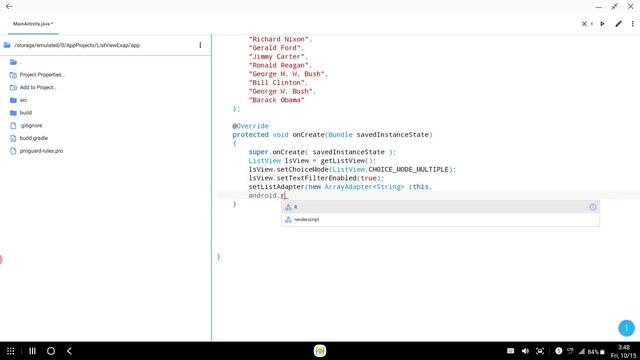Run the app with the play icon
Screen dimensions: 640x360
(602, 24)
